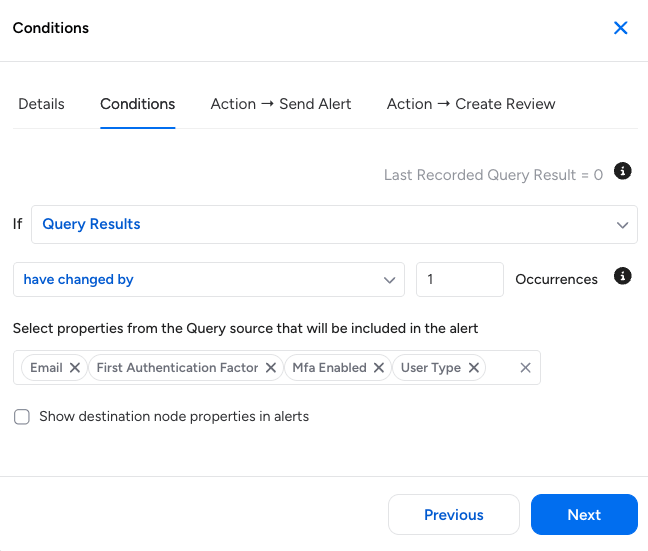Viewport: 648px width, 551px height.
Task: Remove First Authentication Factor tag
Action: tap(271, 368)
